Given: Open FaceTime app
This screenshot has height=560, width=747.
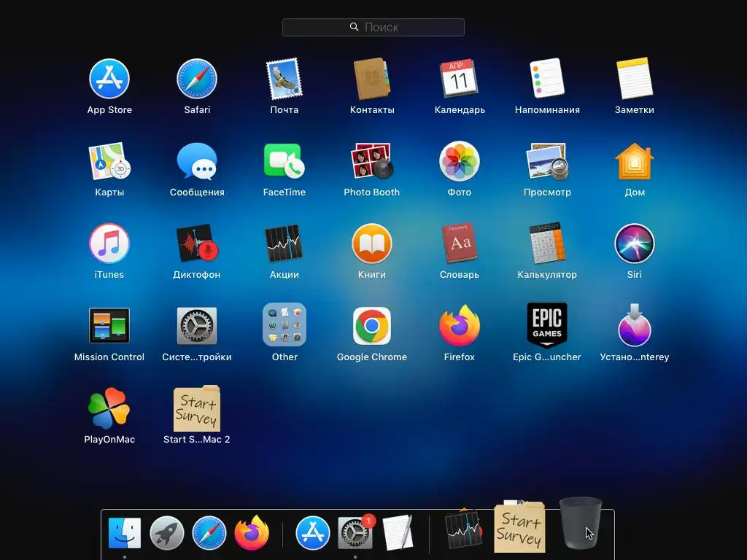Looking at the screenshot, I should pyautogui.click(x=284, y=161).
